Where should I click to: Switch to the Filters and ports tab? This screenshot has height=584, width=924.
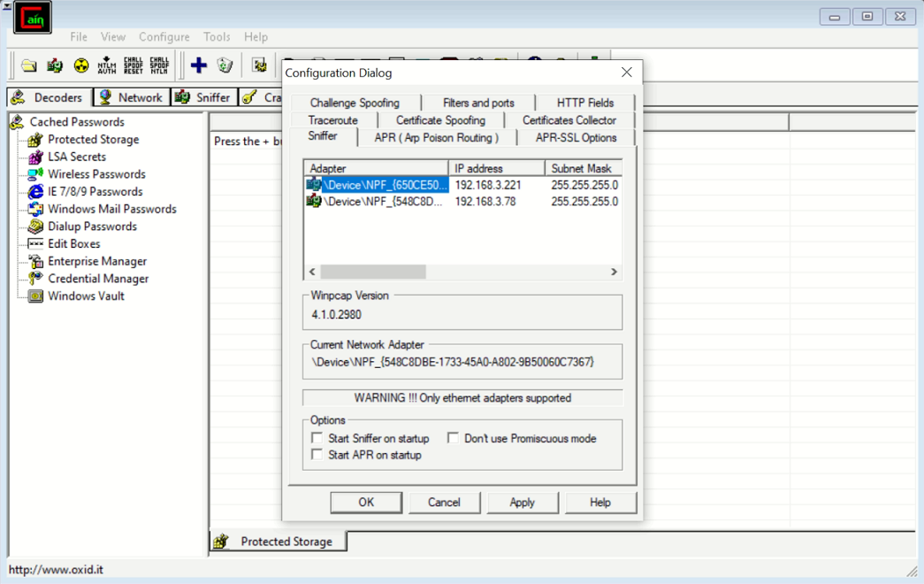click(x=478, y=103)
